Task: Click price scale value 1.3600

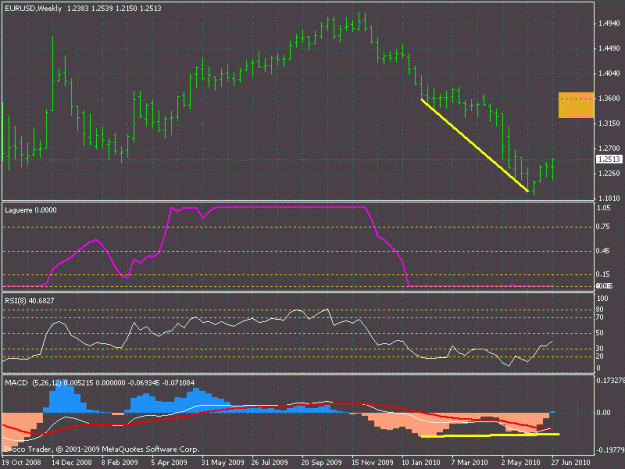Action: 609,98
